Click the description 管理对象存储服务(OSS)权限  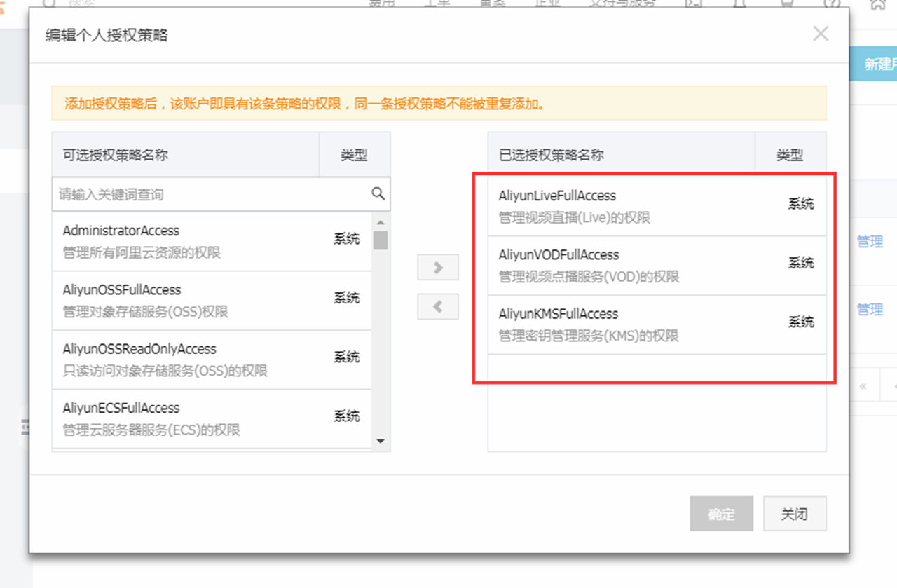tap(145, 311)
